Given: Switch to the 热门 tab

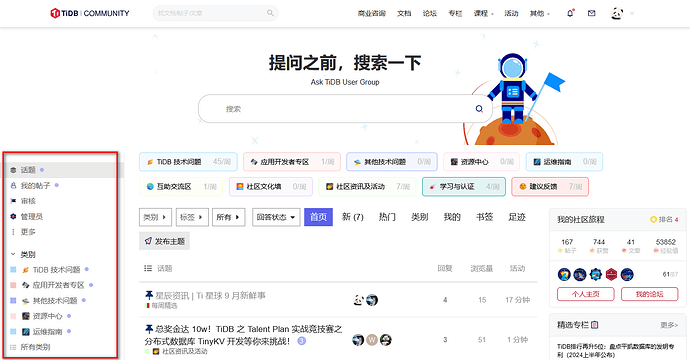Looking at the screenshot, I should pyautogui.click(x=387, y=217).
